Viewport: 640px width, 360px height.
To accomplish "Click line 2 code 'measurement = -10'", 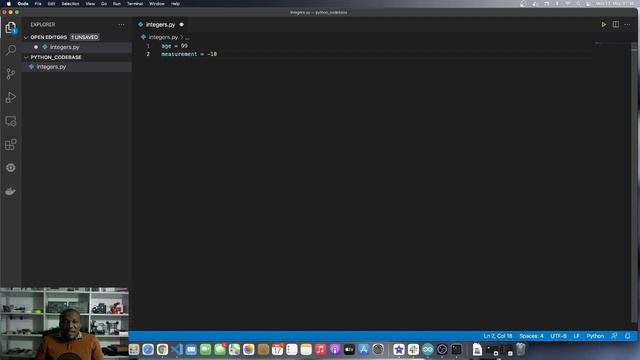I will (189, 54).
